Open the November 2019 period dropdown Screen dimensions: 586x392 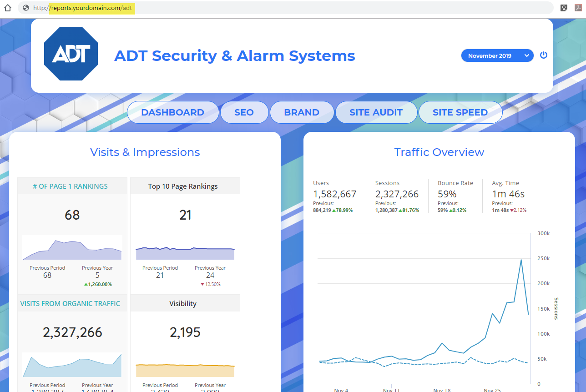point(497,55)
